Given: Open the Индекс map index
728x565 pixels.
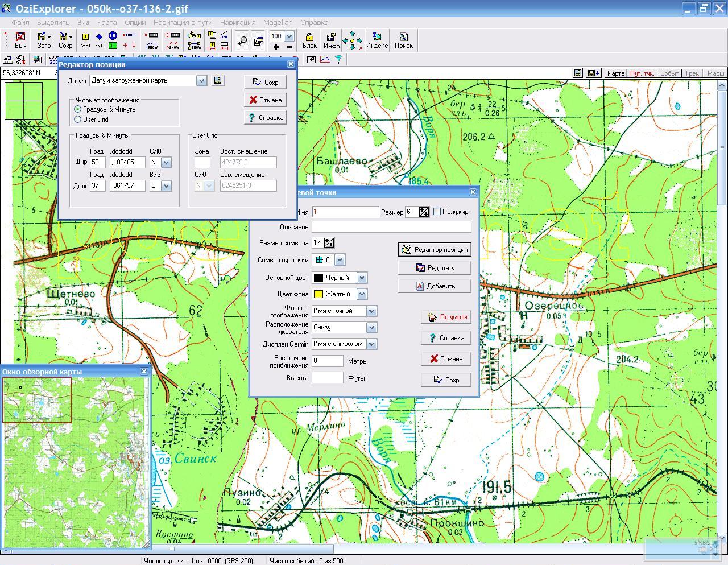Looking at the screenshot, I should tap(377, 40).
